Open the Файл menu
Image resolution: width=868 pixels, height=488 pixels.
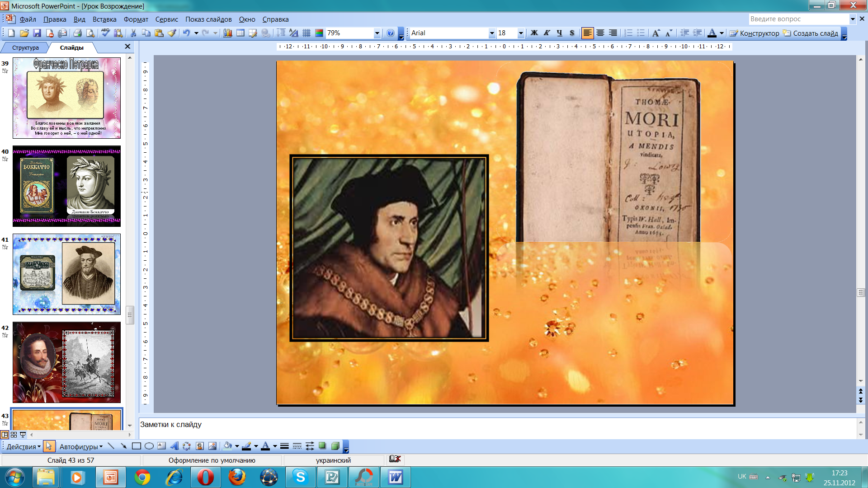[x=28, y=19]
